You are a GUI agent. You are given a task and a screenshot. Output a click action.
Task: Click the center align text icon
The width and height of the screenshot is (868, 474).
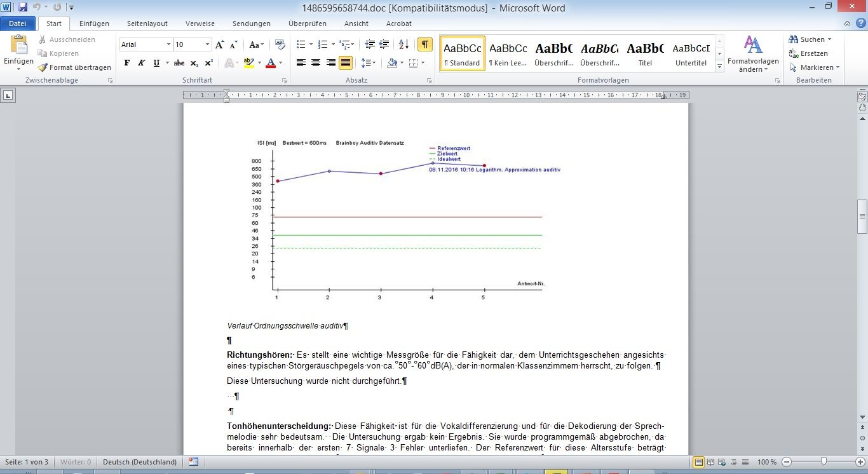[316, 63]
